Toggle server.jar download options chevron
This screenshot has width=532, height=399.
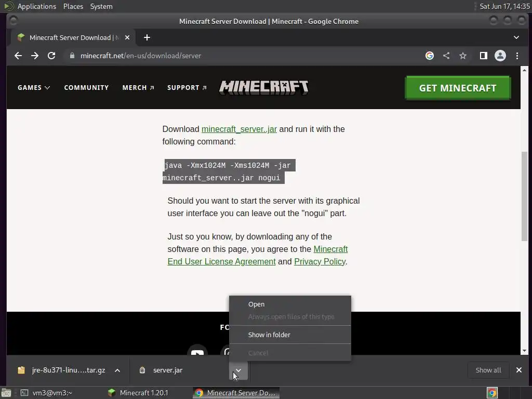click(x=238, y=370)
